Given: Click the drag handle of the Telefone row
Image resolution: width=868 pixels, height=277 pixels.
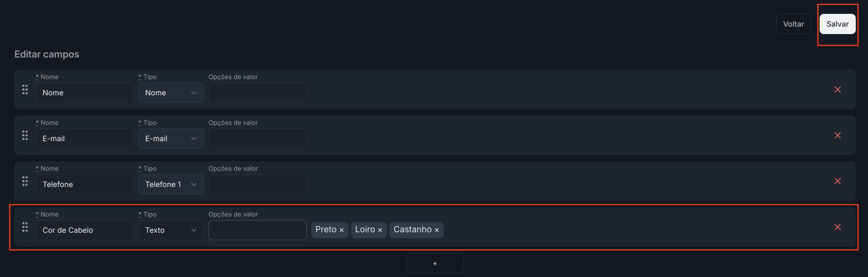Looking at the screenshot, I should [25, 182].
